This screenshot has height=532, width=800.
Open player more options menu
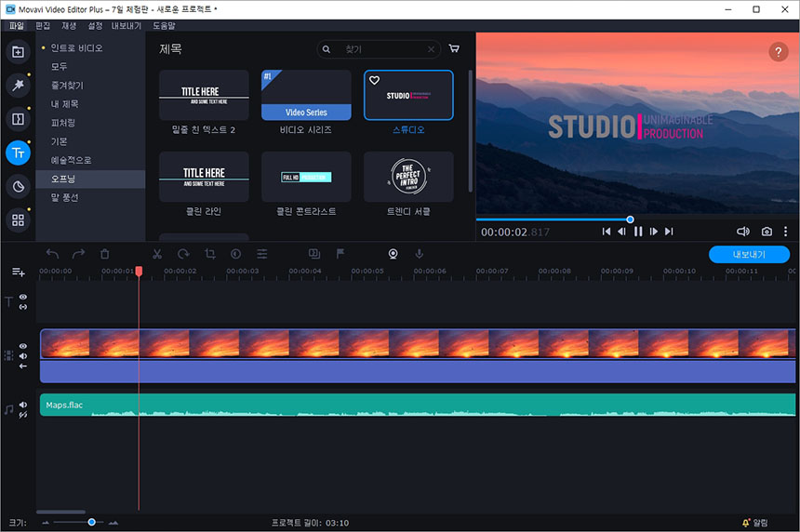(785, 232)
